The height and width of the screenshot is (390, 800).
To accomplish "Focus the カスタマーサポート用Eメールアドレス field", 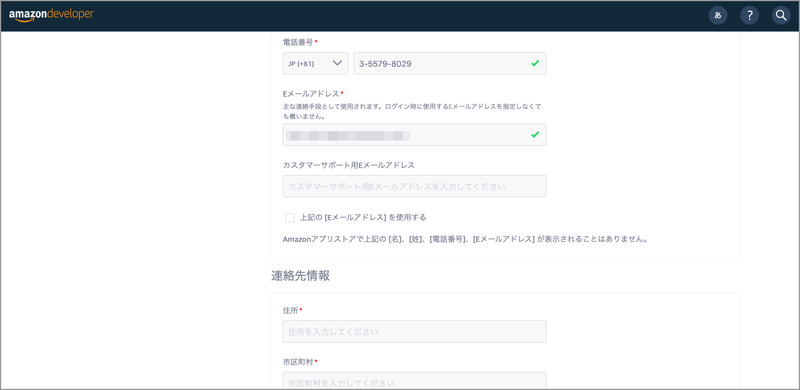I will [414, 186].
